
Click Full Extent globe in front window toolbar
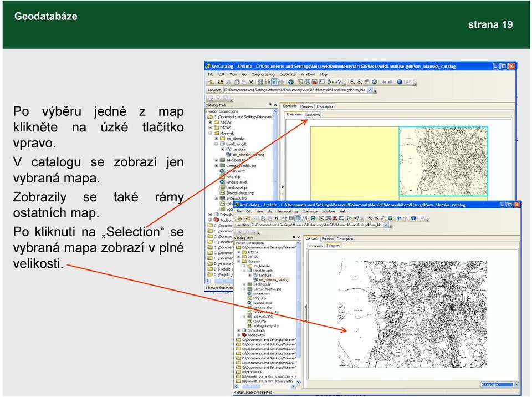(x=391, y=218)
